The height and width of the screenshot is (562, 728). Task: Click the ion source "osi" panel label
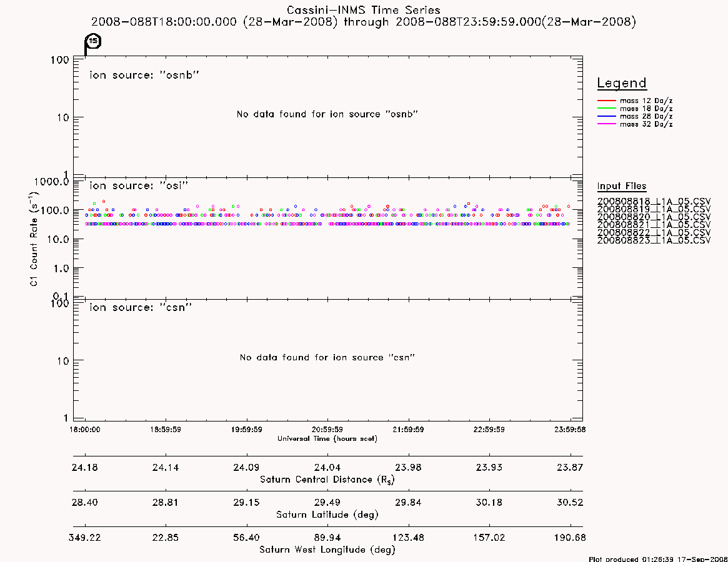click(x=139, y=185)
